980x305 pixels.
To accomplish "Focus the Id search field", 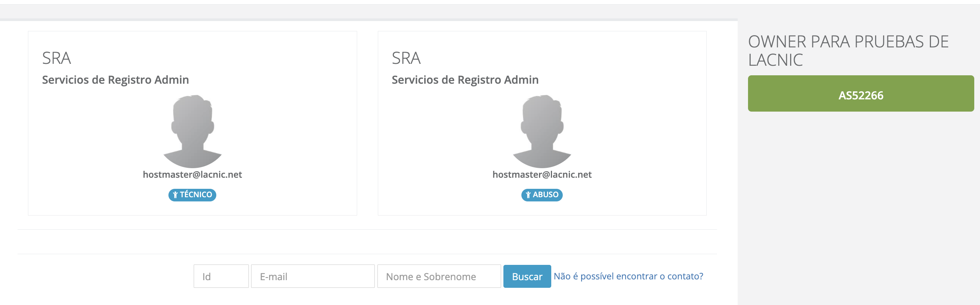I will 221,276.
